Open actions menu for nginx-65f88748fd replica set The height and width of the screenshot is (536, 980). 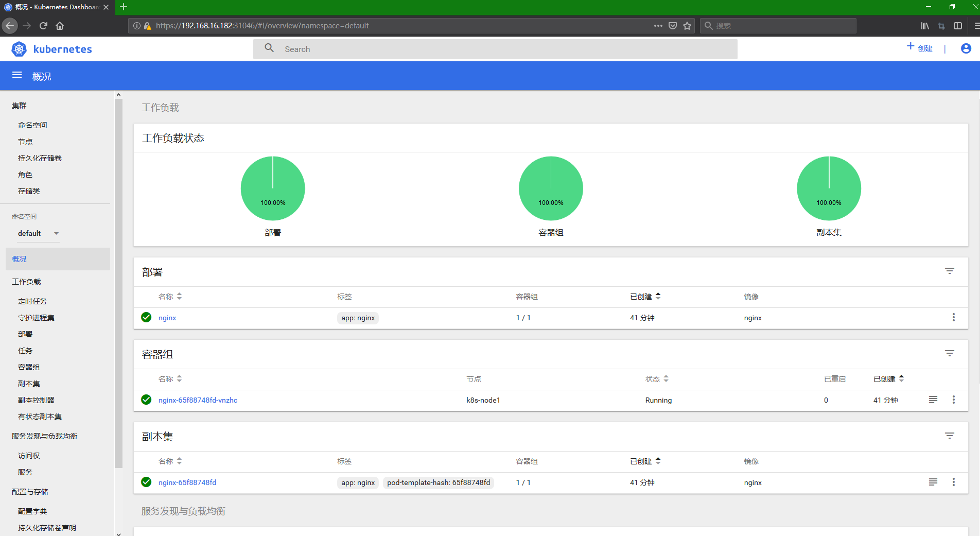click(x=954, y=482)
